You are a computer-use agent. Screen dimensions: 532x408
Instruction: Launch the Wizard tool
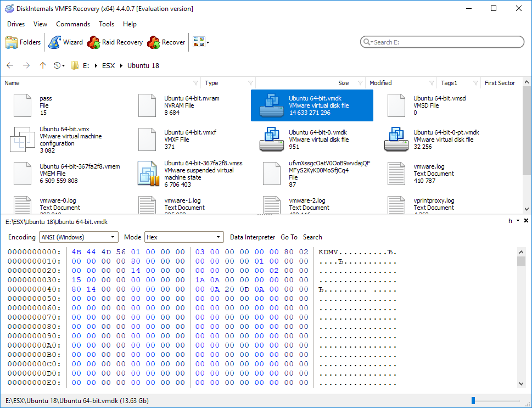coord(65,42)
